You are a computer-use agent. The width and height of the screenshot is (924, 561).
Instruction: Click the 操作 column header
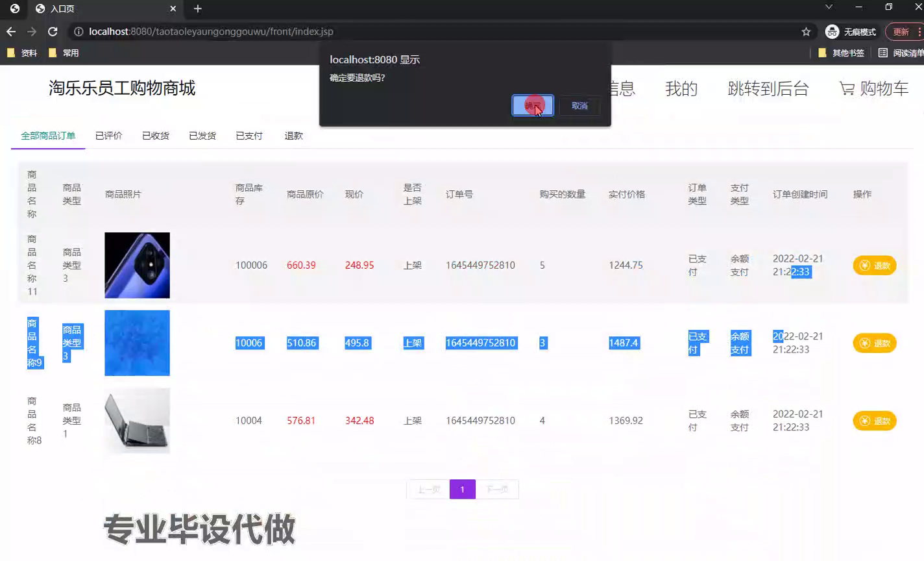[862, 194]
